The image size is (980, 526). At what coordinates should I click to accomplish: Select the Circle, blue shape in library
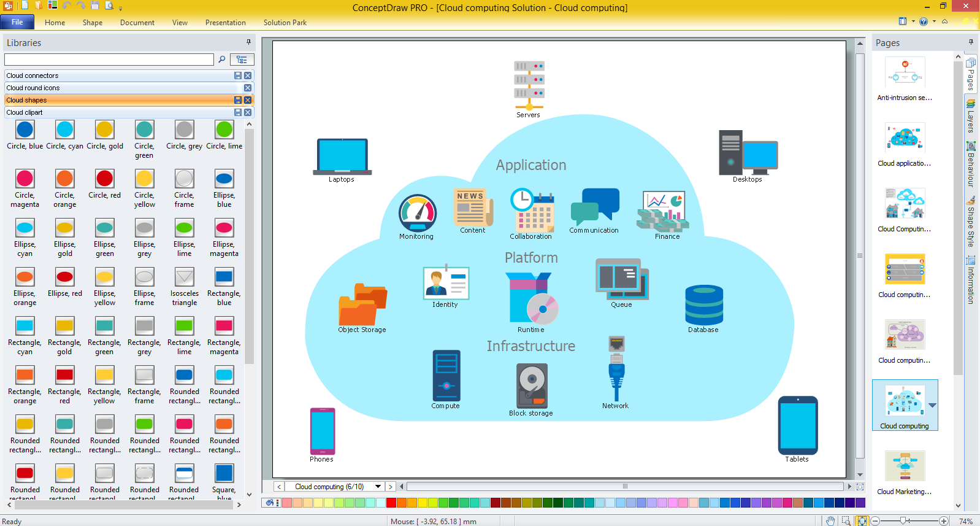pos(25,130)
